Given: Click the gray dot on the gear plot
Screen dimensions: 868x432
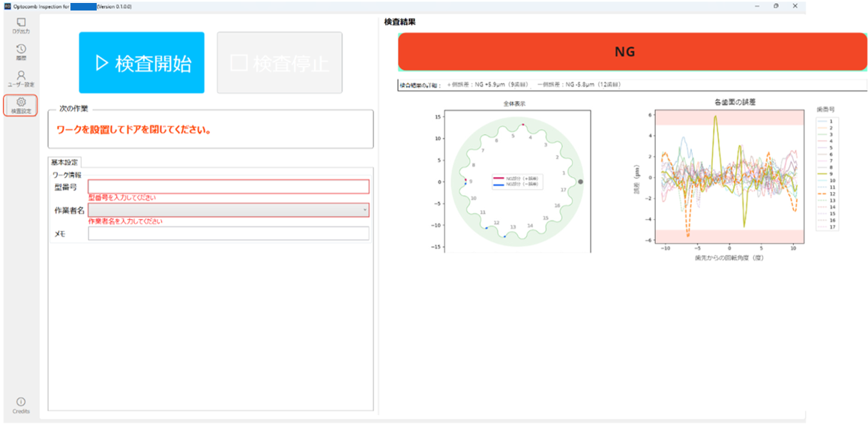Looking at the screenshot, I should [x=581, y=181].
